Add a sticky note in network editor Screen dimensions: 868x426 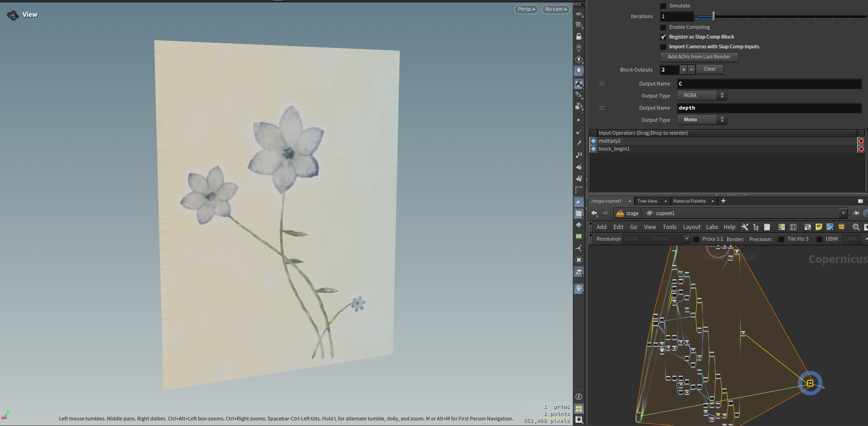[819, 227]
